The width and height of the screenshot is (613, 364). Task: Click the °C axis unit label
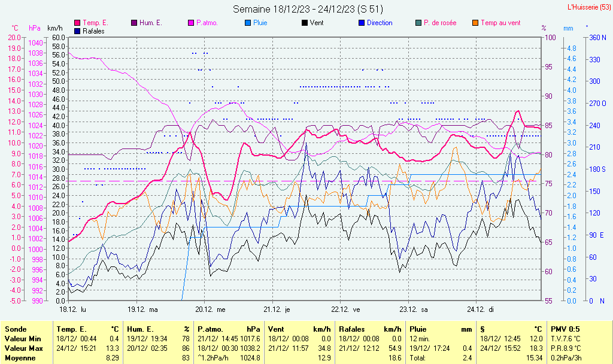click(14, 28)
